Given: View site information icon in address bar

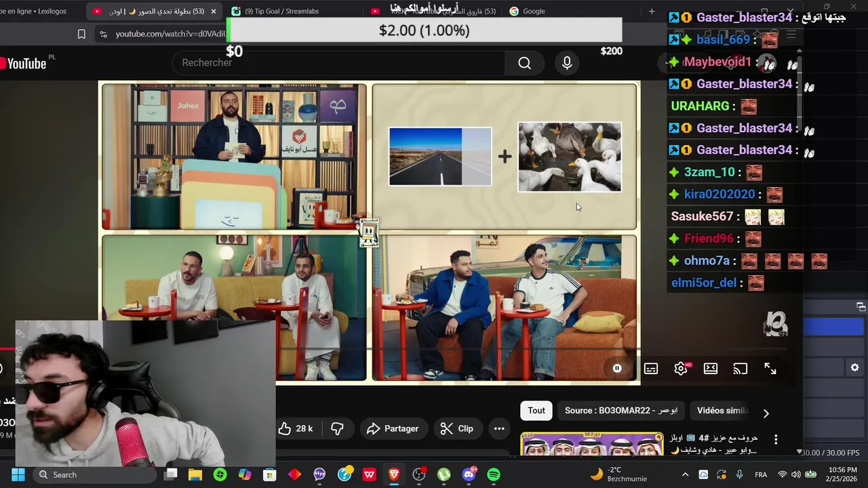Looking at the screenshot, I should pyautogui.click(x=103, y=34).
